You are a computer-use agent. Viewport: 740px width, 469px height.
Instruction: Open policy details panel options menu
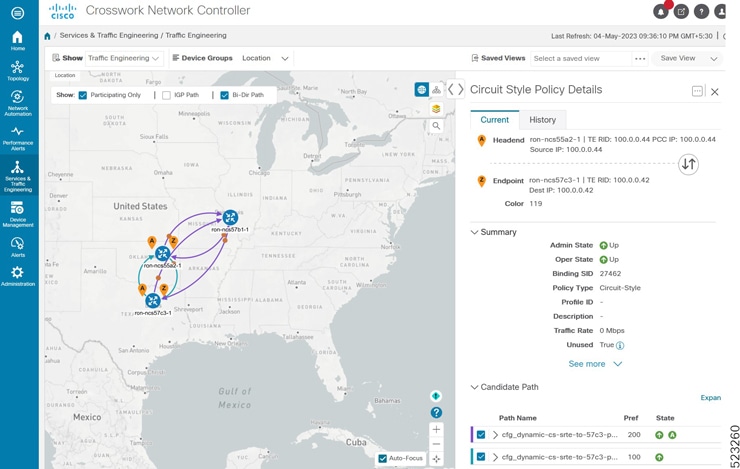point(697,91)
